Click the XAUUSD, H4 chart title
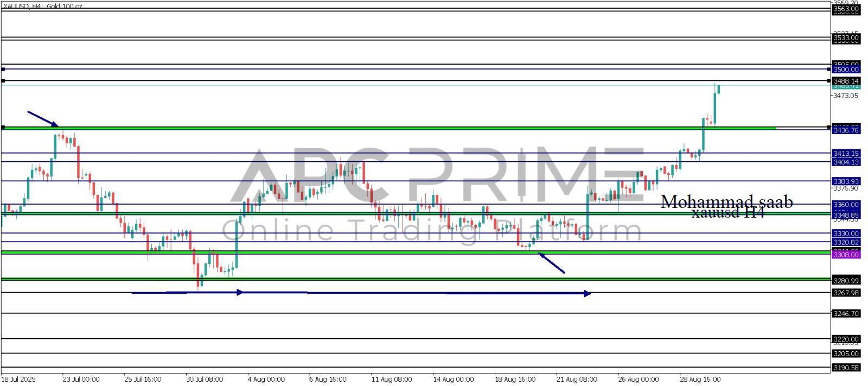 42,6
